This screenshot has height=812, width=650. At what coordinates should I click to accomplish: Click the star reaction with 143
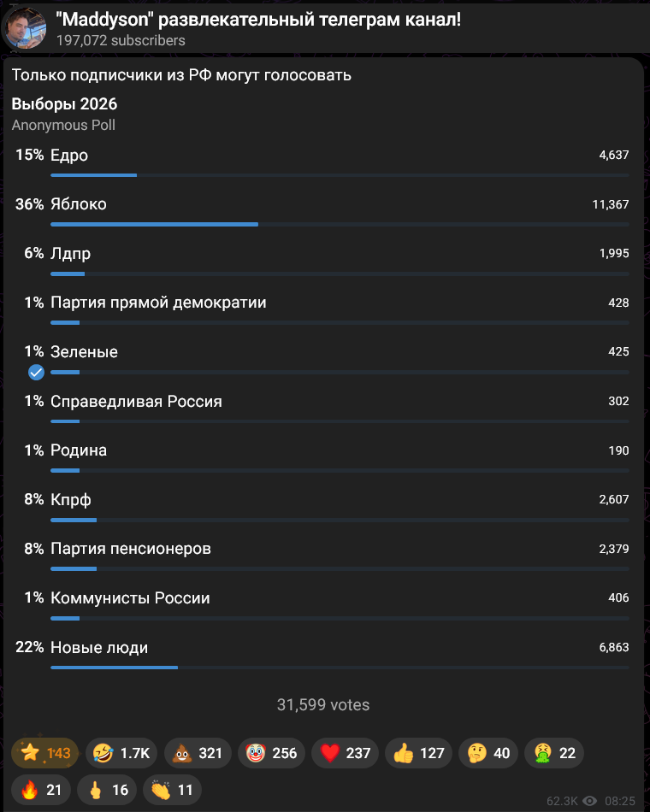point(44,752)
